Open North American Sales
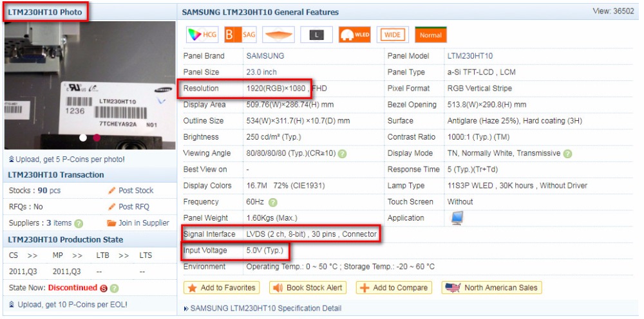 (x=491, y=288)
